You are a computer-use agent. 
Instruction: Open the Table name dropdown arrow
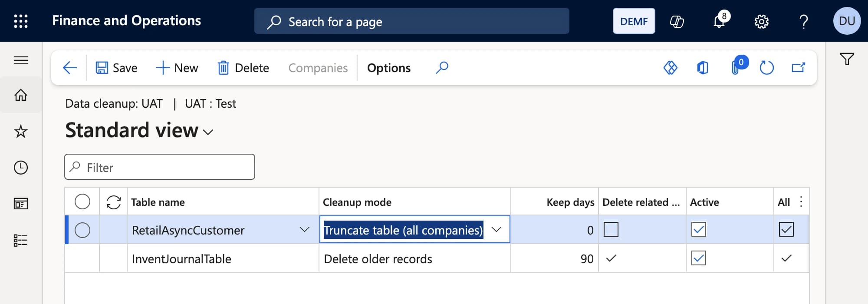[305, 229]
